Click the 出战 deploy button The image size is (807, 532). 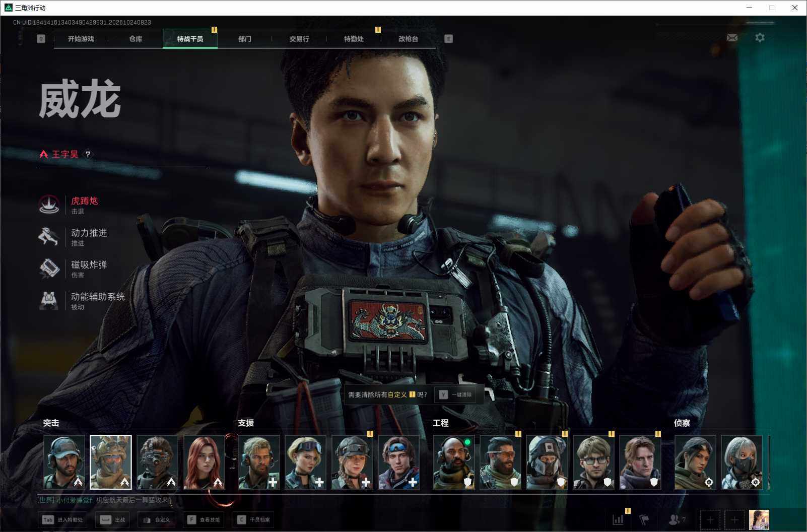coord(112,520)
